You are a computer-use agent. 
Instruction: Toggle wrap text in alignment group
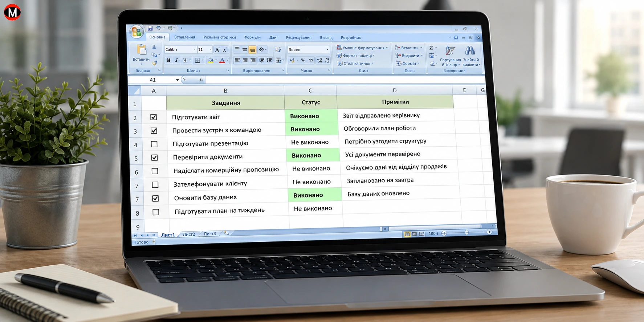tap(278, 49)
